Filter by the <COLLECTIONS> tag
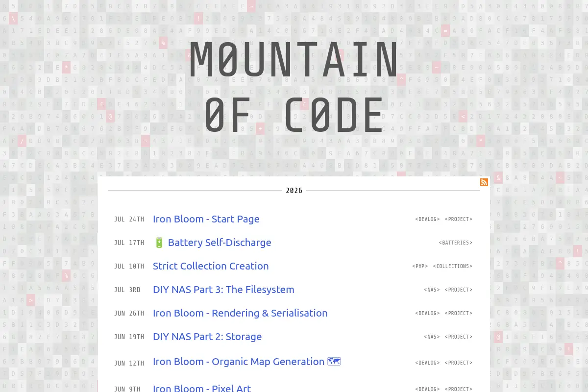Viewport: 588px width, 392px height. tap(453, 266)
